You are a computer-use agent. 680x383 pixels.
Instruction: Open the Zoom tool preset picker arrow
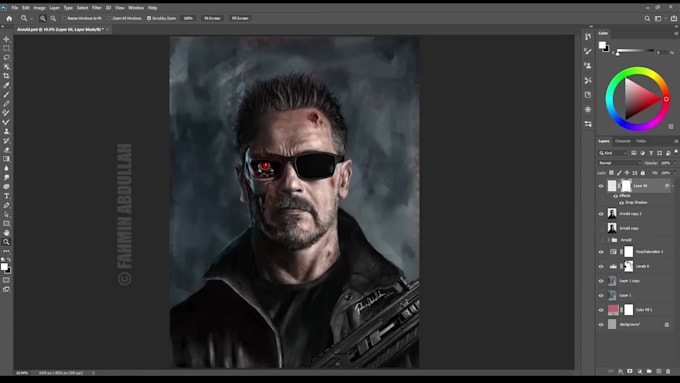pyautogui.click(x=31, y=18)
